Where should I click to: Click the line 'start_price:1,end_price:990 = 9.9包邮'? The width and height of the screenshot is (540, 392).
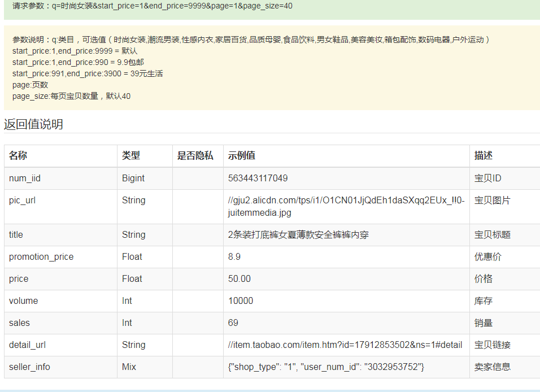[x=78, y=62]
